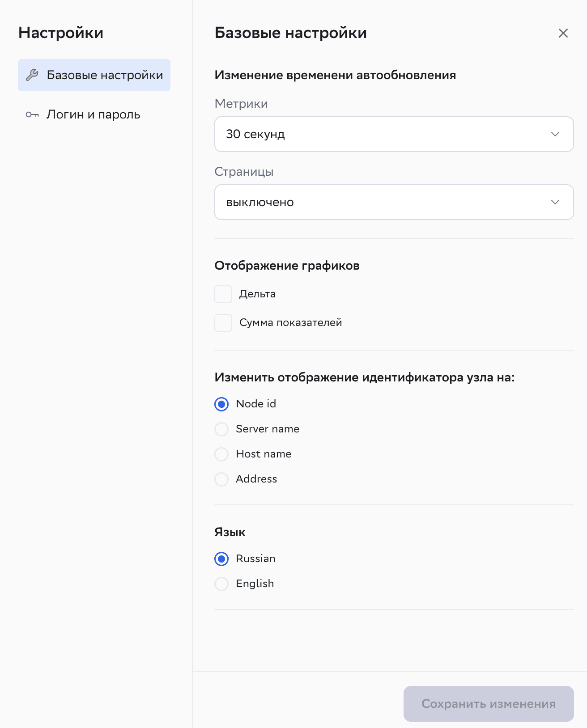The image size is (587, 728).
Task: Switch interface language to English
Action: (x=221, y=584)
